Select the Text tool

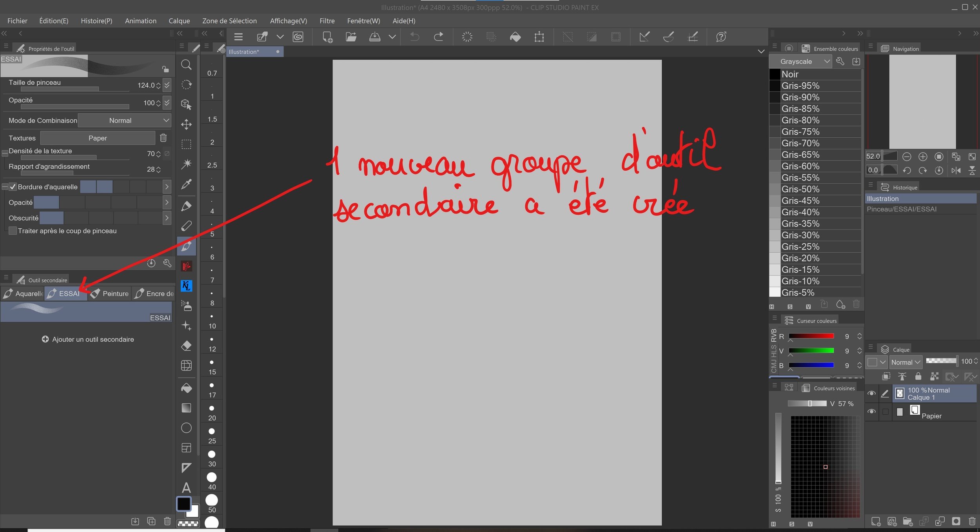(x=186, y=488)
